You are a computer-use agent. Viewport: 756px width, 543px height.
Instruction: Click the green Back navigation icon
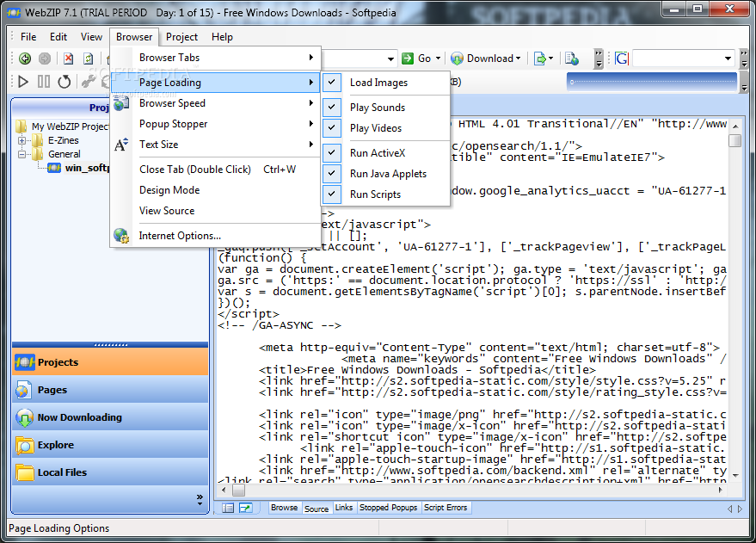coord(25,59)
